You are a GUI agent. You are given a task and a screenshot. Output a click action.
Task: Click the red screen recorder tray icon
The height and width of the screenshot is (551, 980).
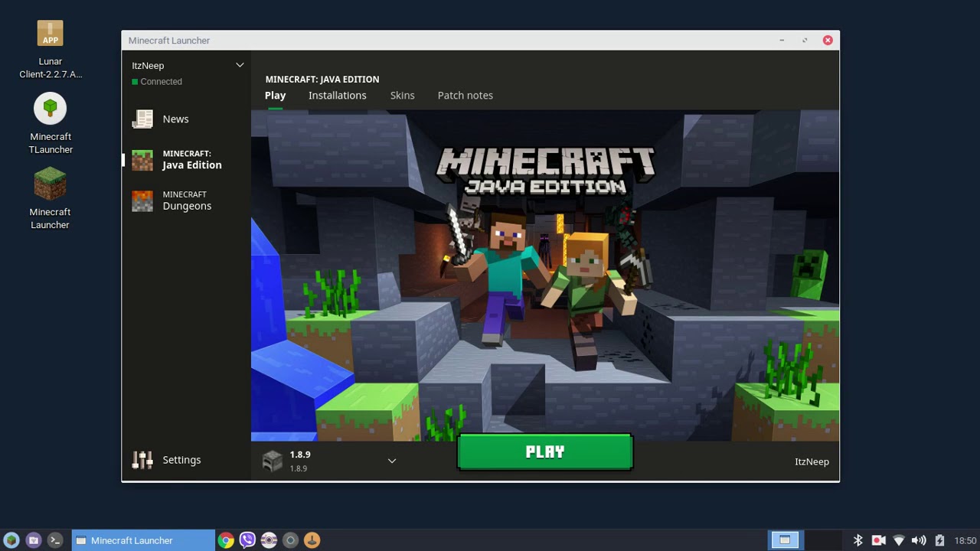click(x=879, y=540)
